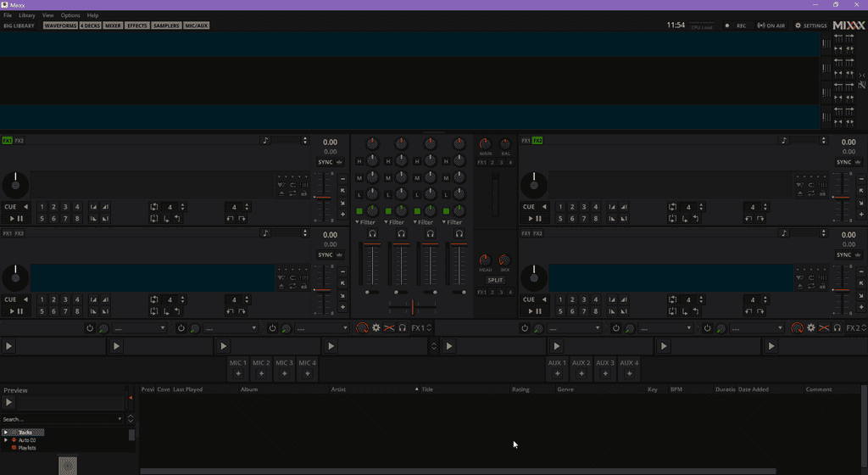868x475 pixels.
Task: Click the rate minus button on Deck 1
Action: tap(342, 179)
